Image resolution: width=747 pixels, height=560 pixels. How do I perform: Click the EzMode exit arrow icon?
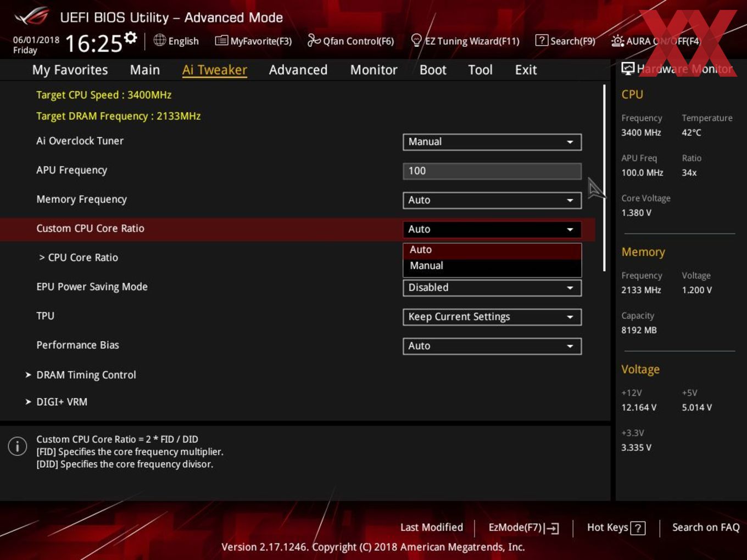coord(552,528)
